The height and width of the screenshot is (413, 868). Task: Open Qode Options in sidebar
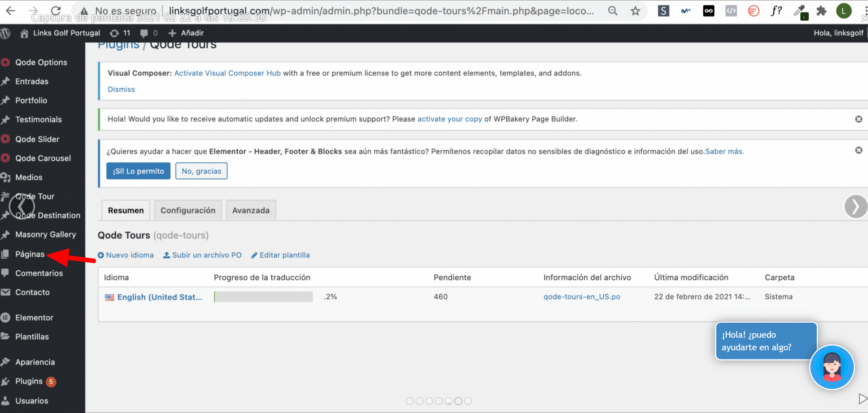click(x=41, y=62)
